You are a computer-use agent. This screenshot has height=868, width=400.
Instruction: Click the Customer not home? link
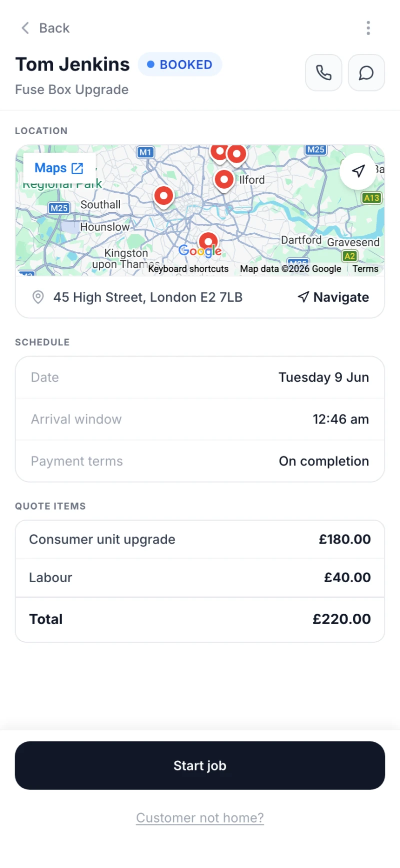tap(200, 818)
